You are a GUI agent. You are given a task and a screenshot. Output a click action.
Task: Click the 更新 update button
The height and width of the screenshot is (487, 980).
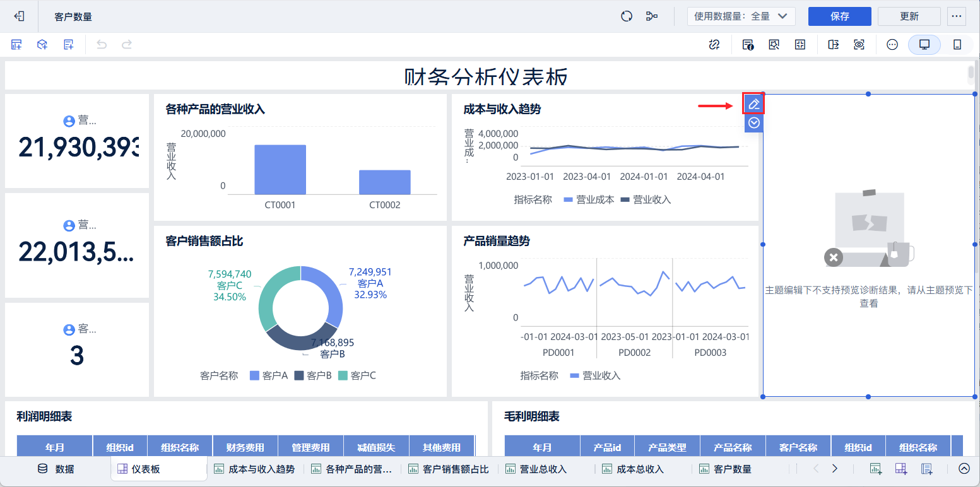[x=909, y=16]
